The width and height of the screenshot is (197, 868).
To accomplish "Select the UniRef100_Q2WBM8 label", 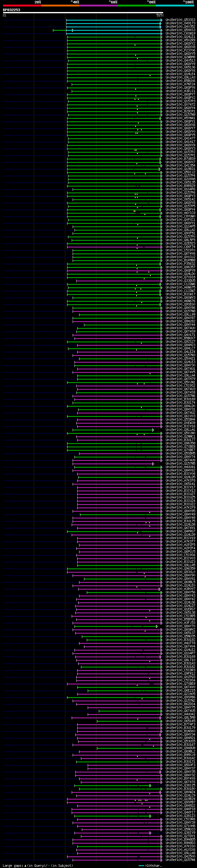I will click(x=180, y=57).
